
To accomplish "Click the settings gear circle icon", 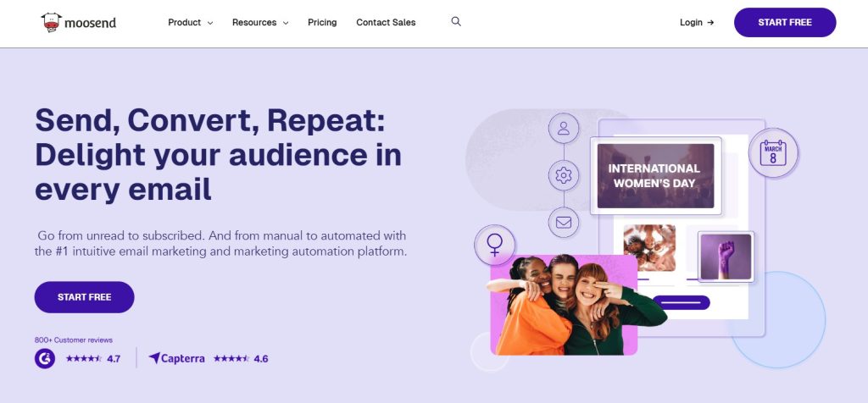I will pos(564,176).
